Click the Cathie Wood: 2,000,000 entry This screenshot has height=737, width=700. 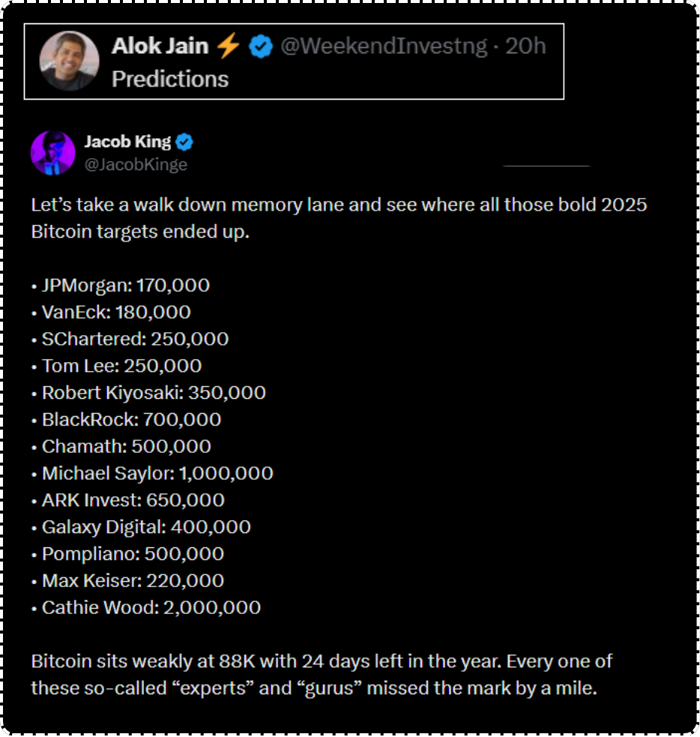pos(147,608)
